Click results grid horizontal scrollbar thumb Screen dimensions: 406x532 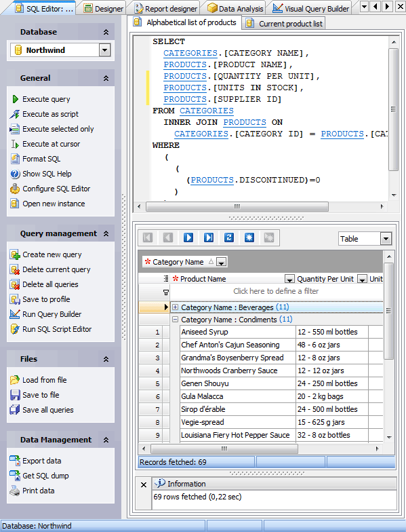point(224,449)
